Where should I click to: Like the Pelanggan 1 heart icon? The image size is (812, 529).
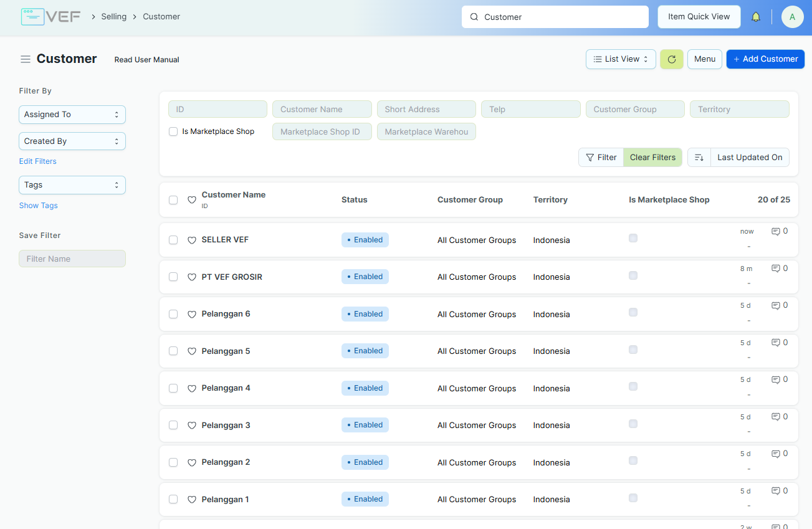coord(192,500)
